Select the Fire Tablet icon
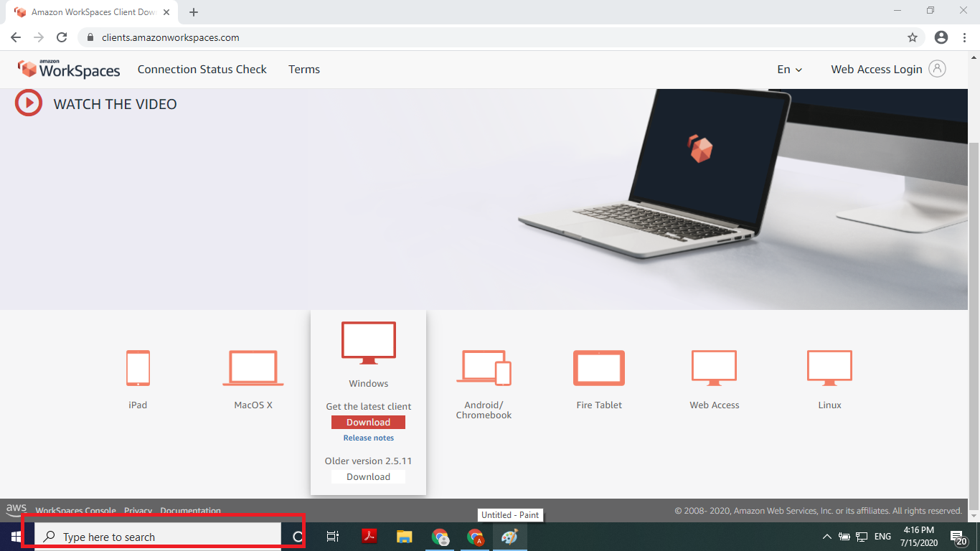Viewport: 980px width, 551px height. (x=599, y=368)
